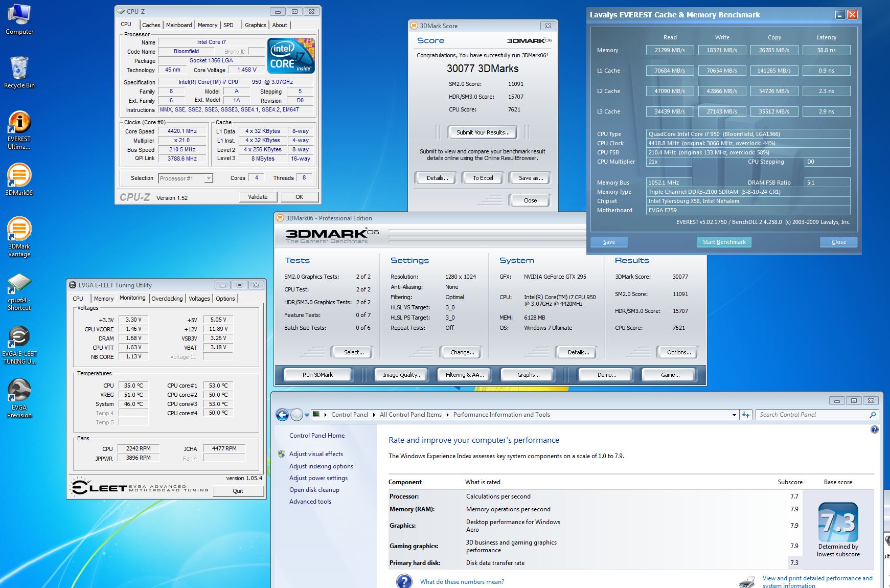890x588 pixels.
Task: Expand the arrow after All Control Panel Items
Action: [448, 415]
